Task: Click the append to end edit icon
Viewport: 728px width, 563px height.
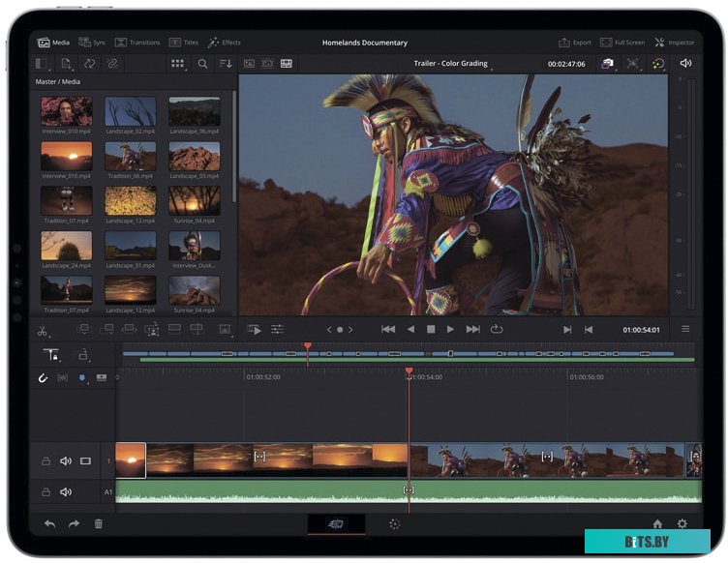Action: tap(106, 329)
